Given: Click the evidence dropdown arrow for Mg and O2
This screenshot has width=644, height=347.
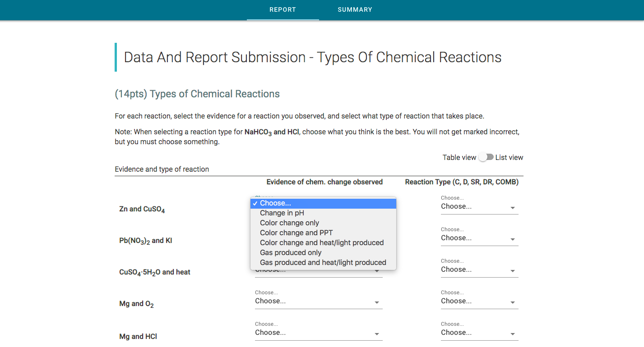Looking at the screenshot, I should pos(376,302).
